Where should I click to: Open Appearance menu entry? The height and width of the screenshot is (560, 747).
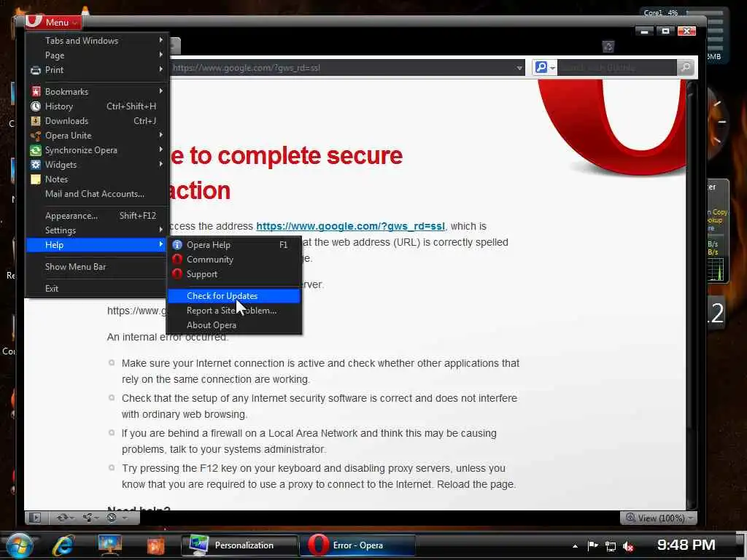coord(97,216)
